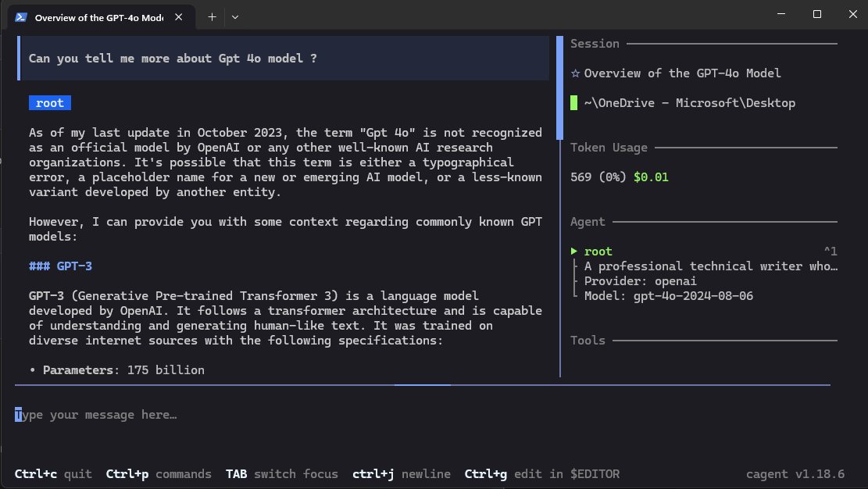The image size is (868, 489).
Task: Click the $0.01 cost value
Action: click(651, 177)
